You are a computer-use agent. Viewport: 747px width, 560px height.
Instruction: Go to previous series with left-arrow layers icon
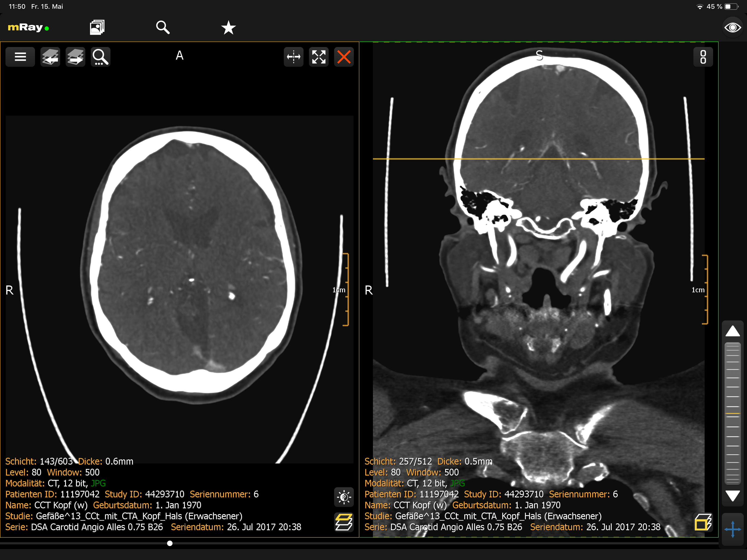[50, 57]
